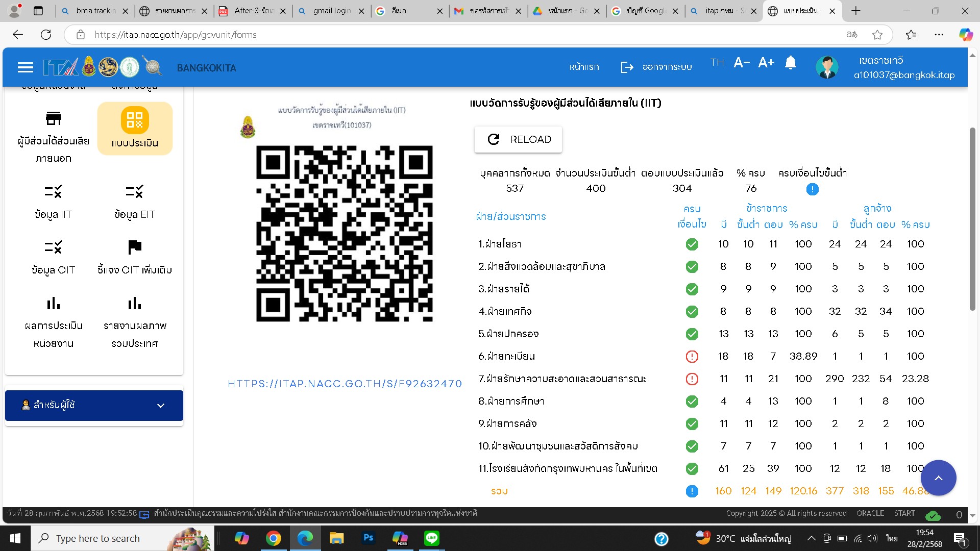The width and height of the screenshot is (980, 551).
Task: Open File Explorer from the taskbar
Action: pyautogui.click(x=336, y=538)
